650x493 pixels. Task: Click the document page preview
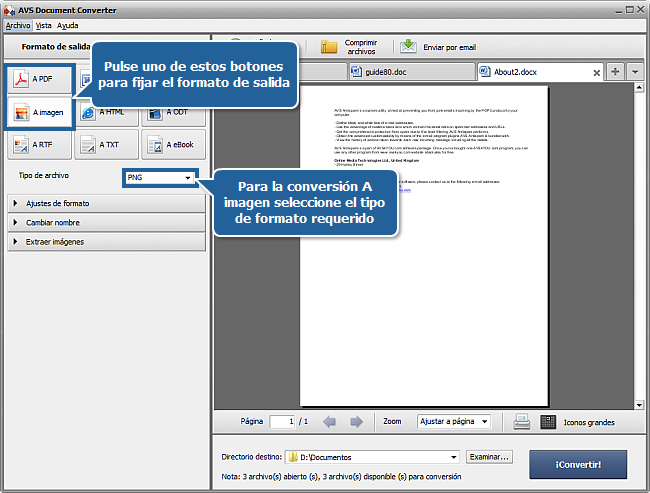point(424,246)
